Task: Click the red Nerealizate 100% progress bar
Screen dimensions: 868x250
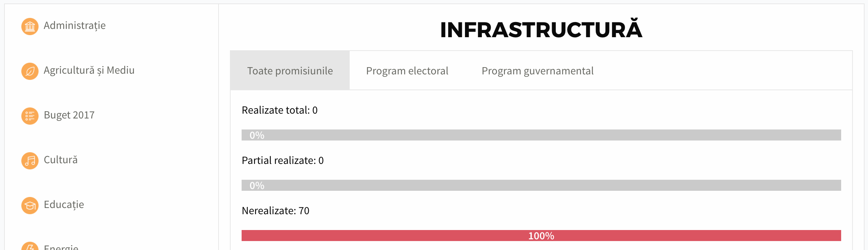Action: (541, 236)
